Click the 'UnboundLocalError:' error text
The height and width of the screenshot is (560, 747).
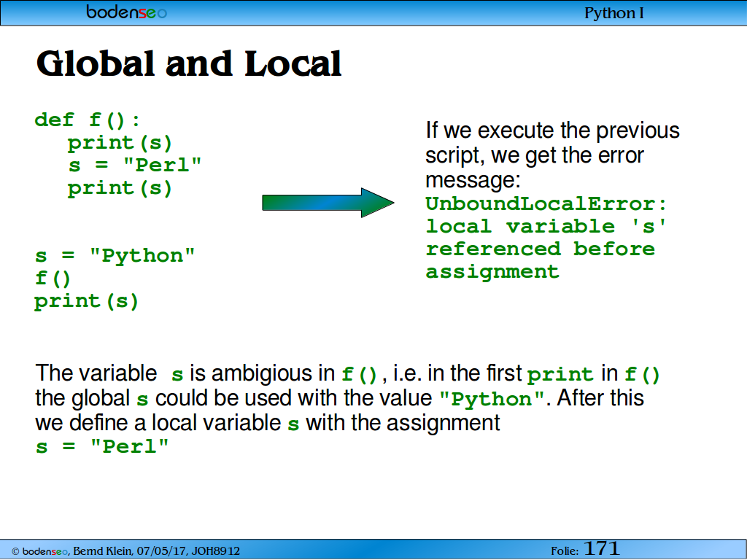click(x=546, y=204)
